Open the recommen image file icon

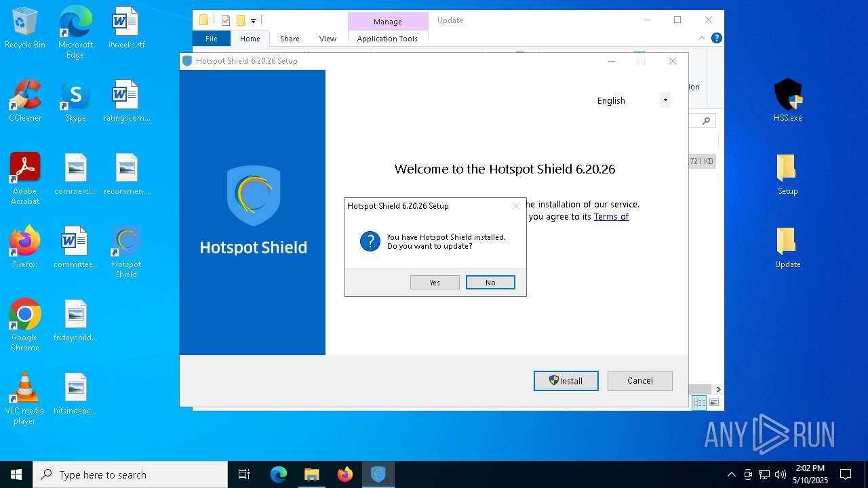[x=126, y=175]
